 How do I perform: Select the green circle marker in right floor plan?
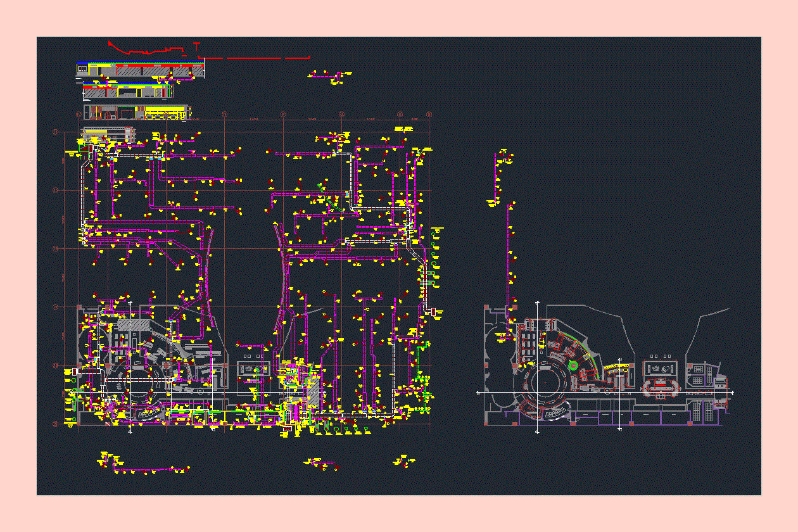tap(574, 365)
